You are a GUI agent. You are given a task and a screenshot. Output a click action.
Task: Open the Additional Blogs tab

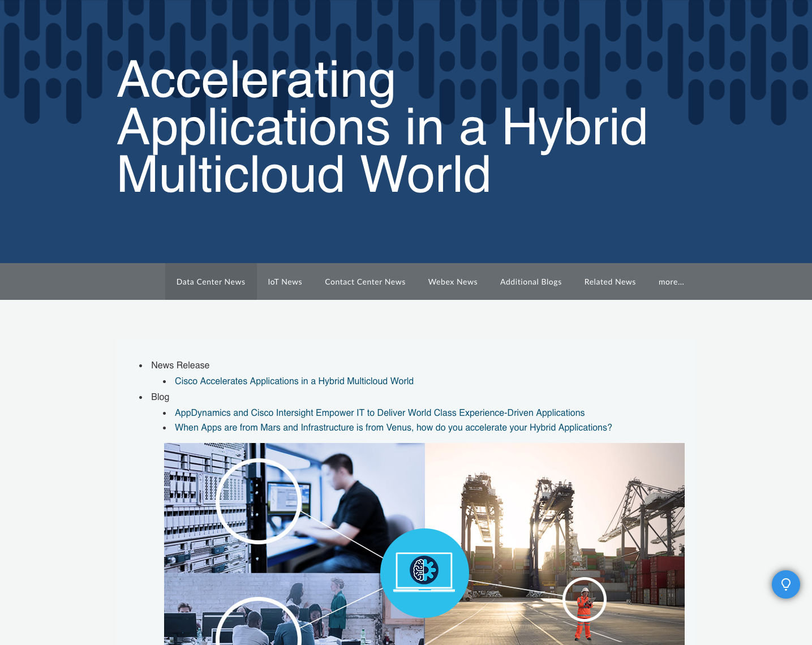(531, 282)
